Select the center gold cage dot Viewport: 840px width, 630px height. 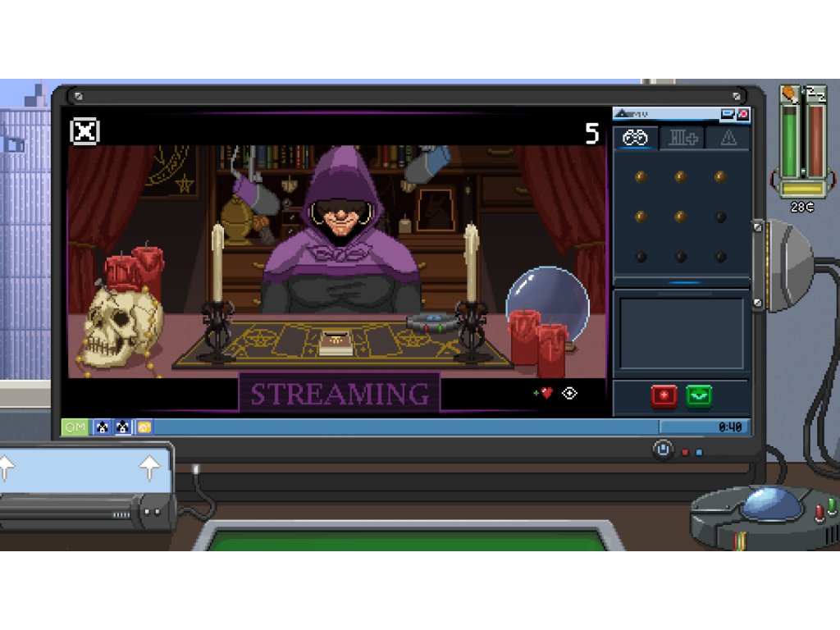(680, 217)
